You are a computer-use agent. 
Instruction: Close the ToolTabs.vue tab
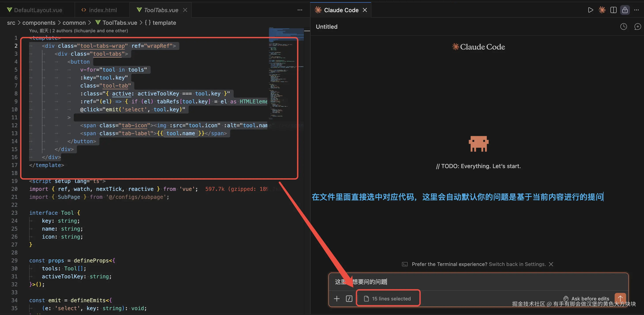(185, 10)
